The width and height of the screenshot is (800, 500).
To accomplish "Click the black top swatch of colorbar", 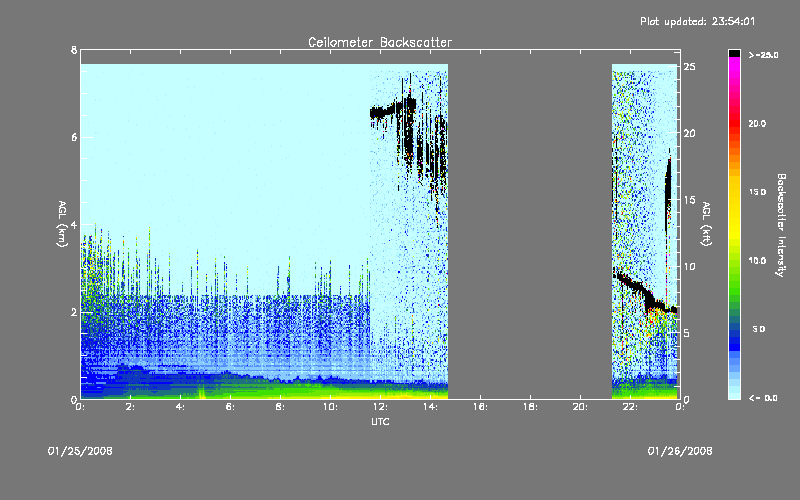I will (734, 53).
